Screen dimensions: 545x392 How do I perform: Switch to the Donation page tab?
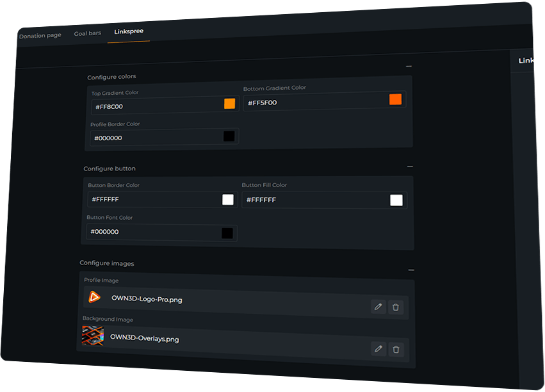[x=40, y=35]
